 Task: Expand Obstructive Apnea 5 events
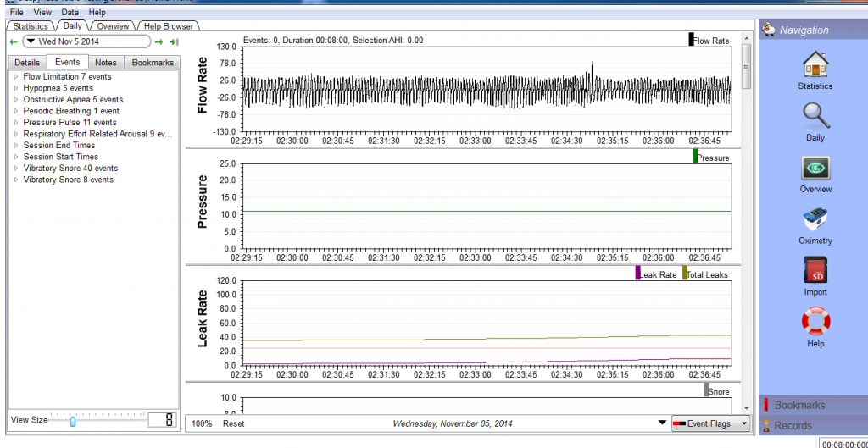(16, 100)
